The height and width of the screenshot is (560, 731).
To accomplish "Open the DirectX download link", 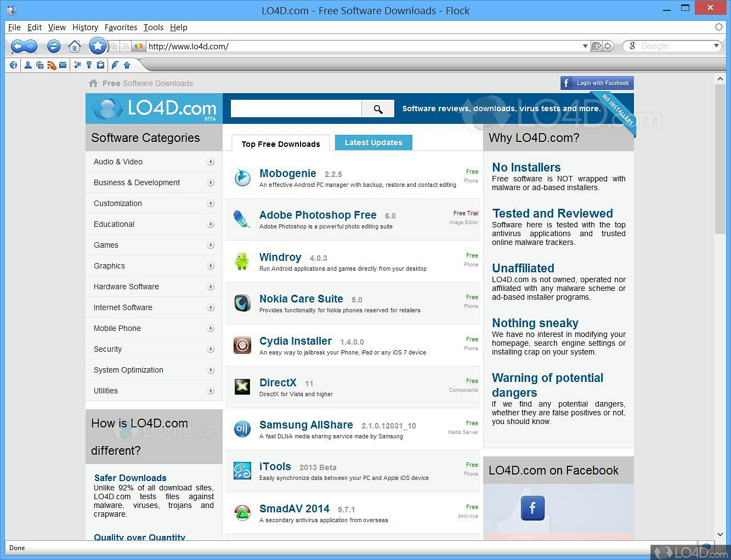I will [x=278, y=382].
